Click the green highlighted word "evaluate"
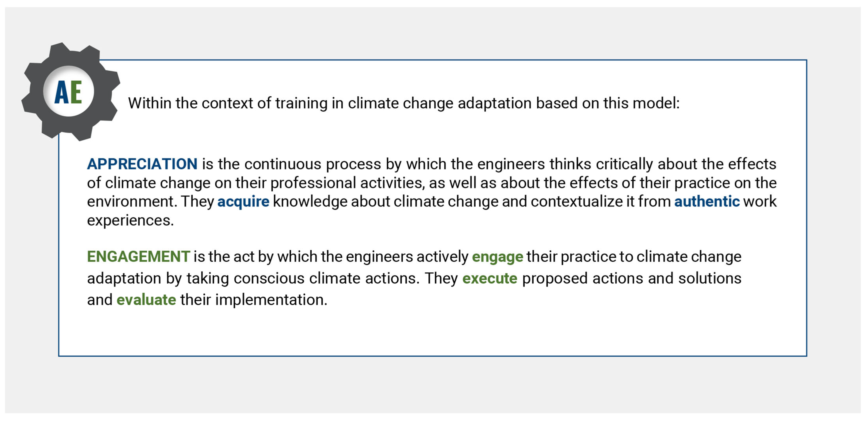 pyautogui.click(x=146, y=300)
